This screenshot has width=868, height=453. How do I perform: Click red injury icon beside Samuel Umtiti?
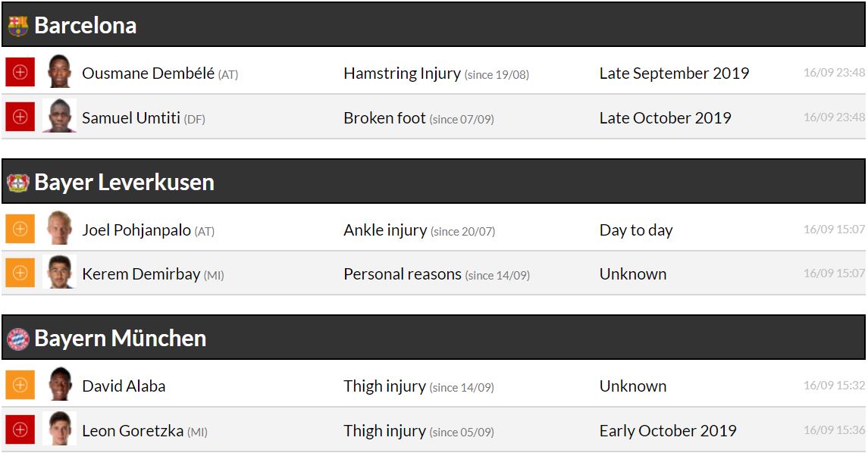tap(20, 117)
